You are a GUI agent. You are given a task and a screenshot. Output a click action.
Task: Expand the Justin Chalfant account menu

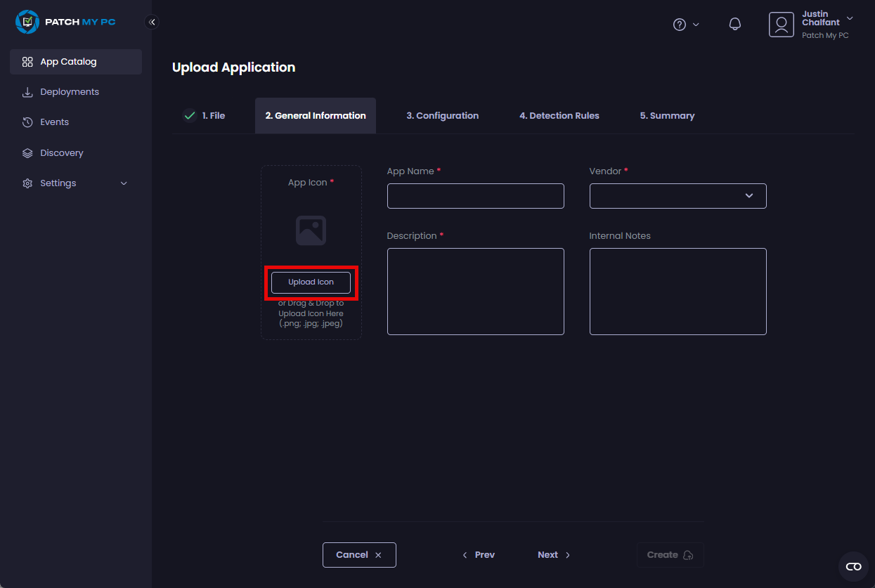point(850,18)
